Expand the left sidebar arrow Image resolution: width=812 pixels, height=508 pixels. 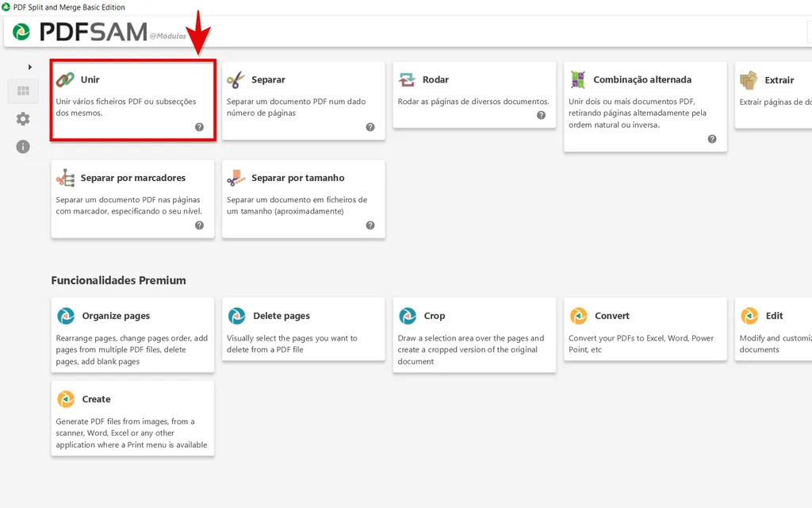[30, 67]
